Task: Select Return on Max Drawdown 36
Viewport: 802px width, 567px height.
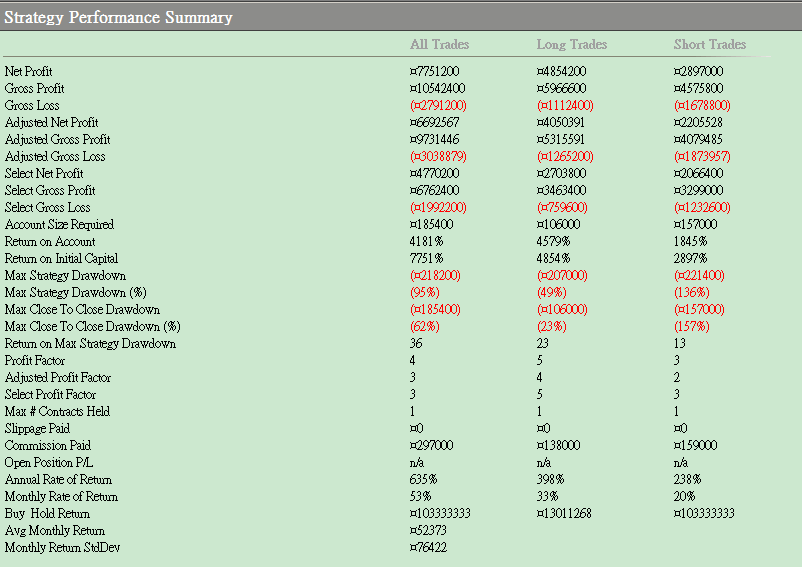Action: pos(416,343)
